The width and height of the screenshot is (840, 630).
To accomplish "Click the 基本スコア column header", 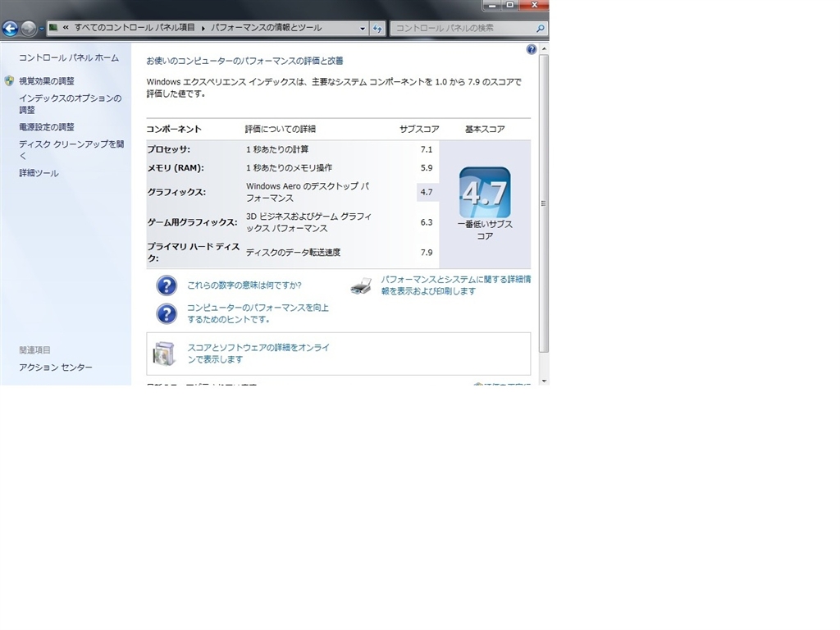I will pyautogui.click(x=485, y=129).
